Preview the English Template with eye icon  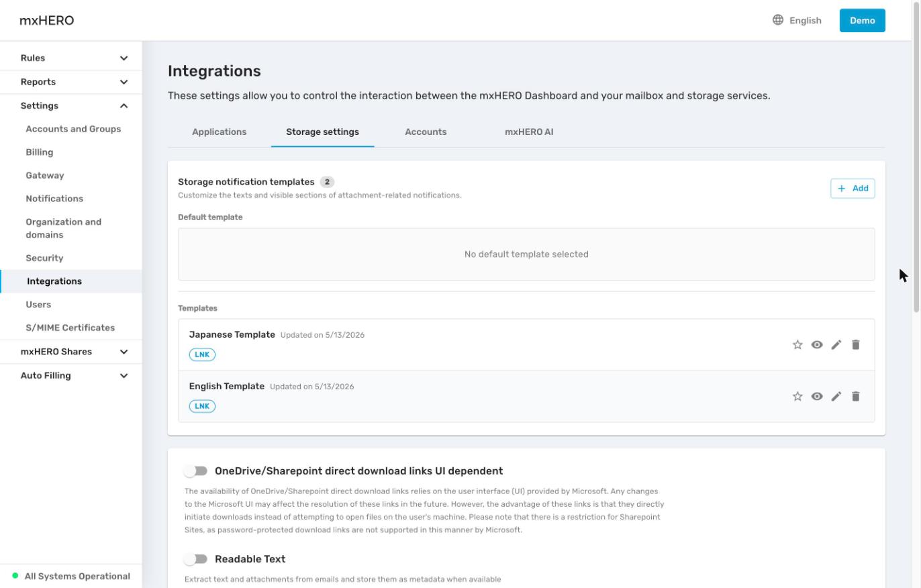(817, 396)
